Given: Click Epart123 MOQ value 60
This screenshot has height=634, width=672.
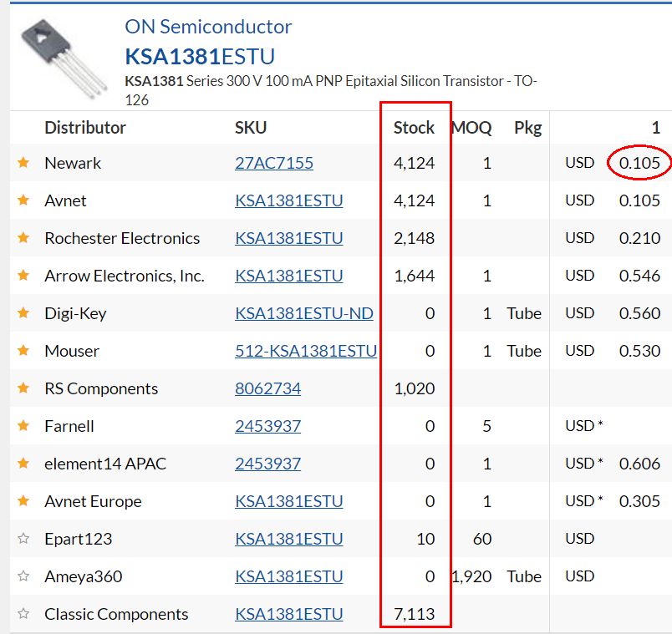Looking at the screenshot, I should click(x=482, y=539).
